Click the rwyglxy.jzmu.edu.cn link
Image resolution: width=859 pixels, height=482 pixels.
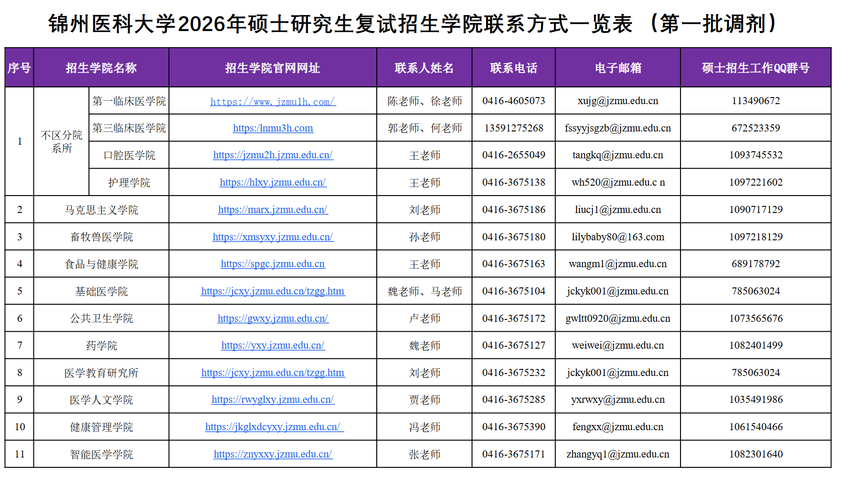pyautogui.click(x=272, y=399)
